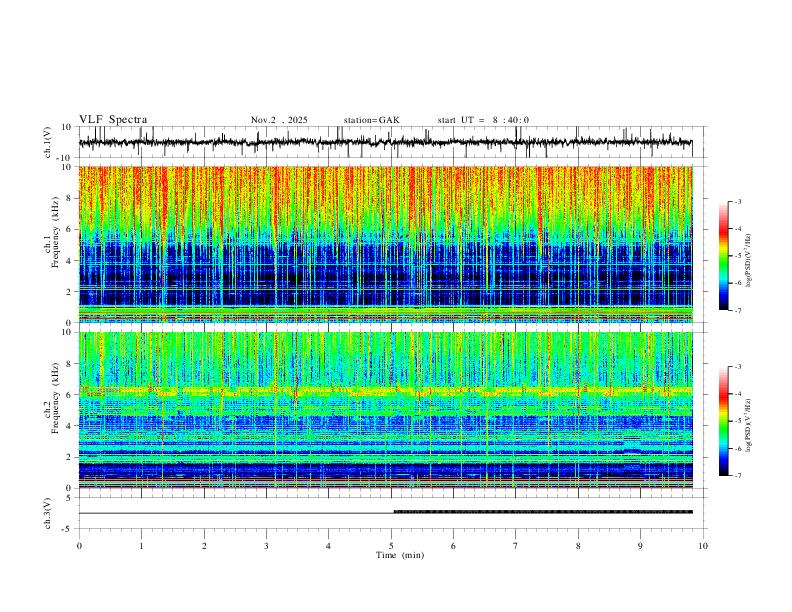This screenshot has width=792, height=612.
Task: Click the Time axis tick label "10"
Action: coord(703,546)
